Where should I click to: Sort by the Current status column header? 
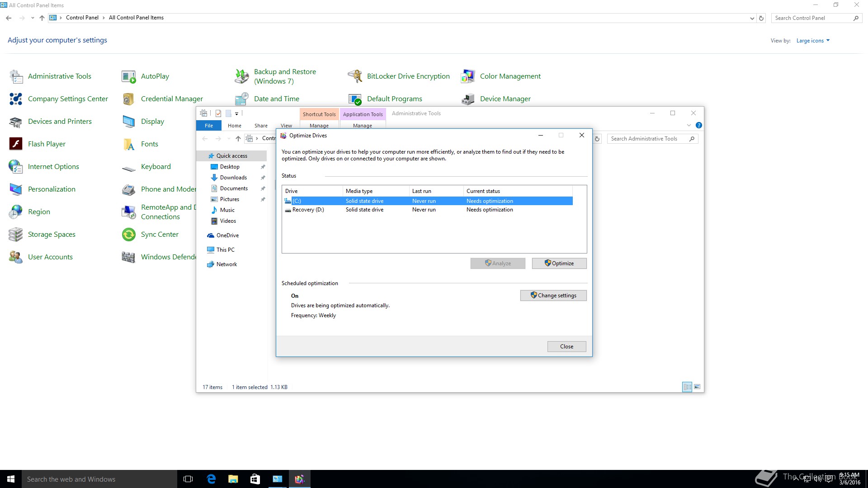click(x=518, y=191)
